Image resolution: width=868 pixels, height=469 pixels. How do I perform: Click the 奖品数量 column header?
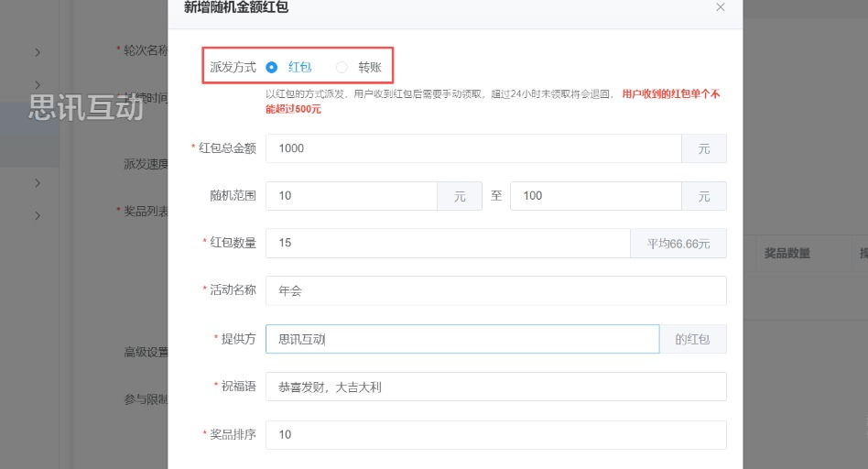tap(787, 254)
